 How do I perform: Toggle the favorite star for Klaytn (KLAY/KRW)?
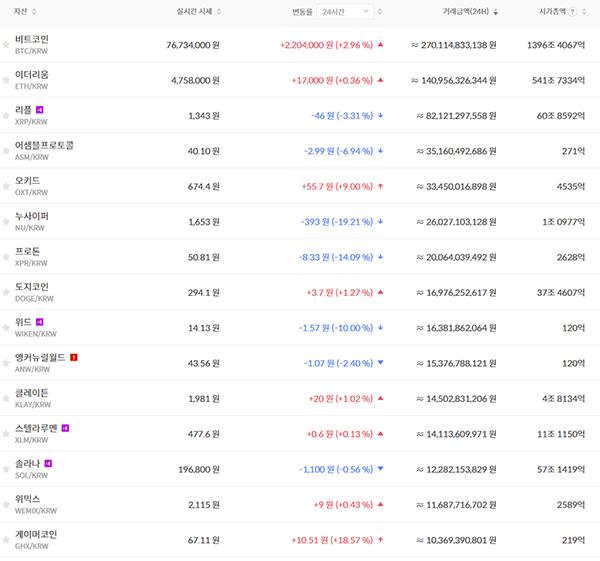click(6, 399)
